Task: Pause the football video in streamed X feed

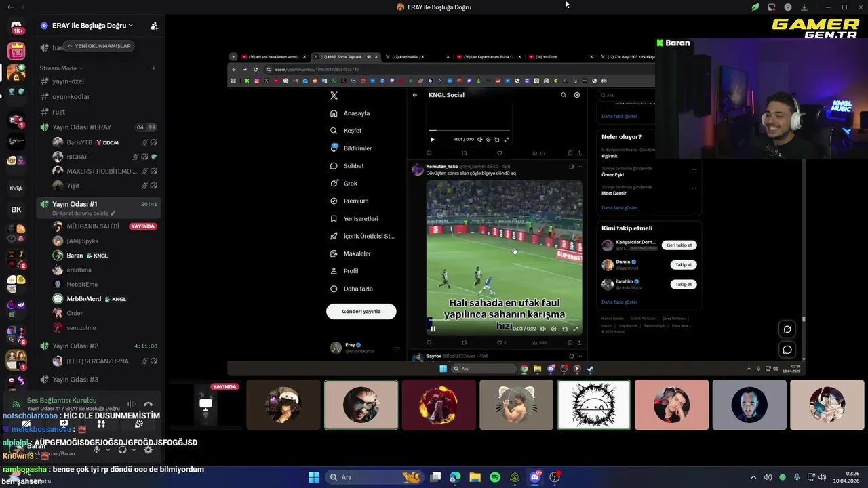Action: point(433,329)
